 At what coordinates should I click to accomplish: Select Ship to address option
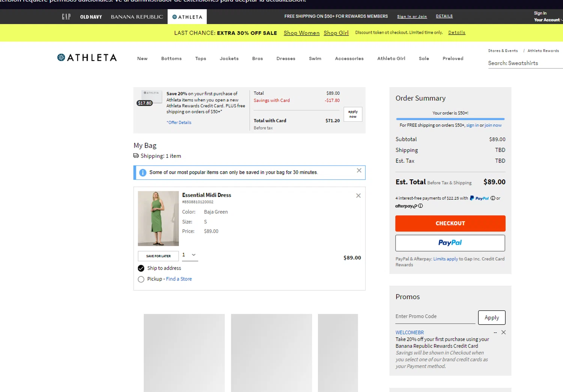141,268
